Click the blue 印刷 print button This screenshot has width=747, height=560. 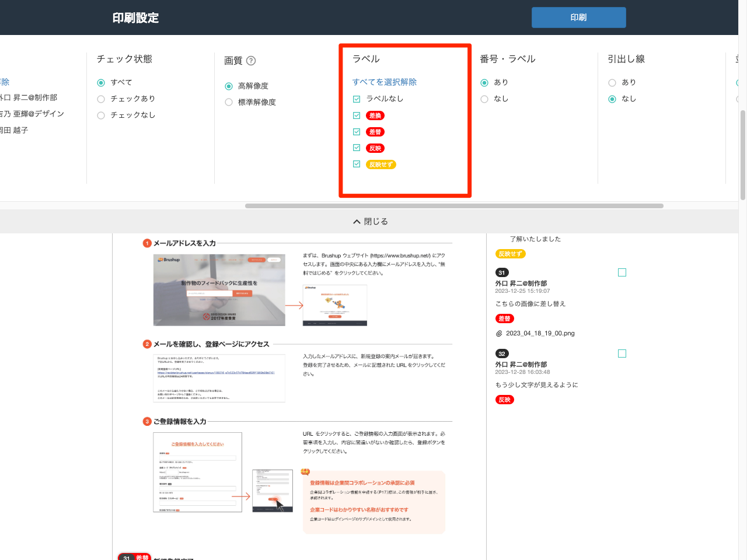(x=578, y=17)
